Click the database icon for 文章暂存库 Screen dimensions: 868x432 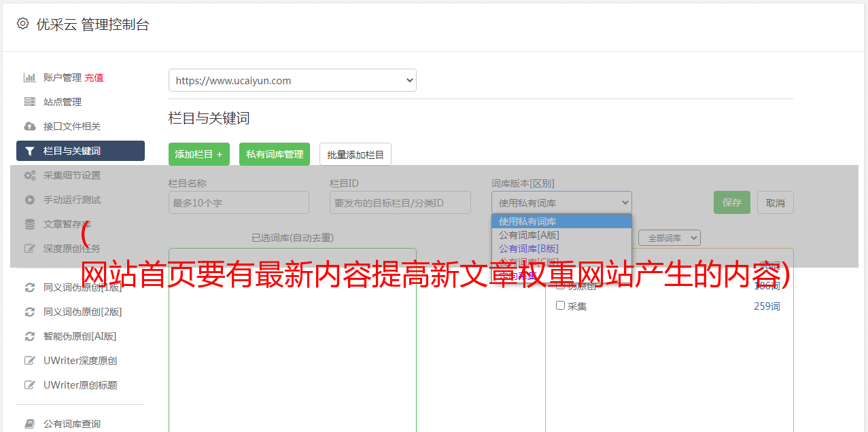pos(29,224)
